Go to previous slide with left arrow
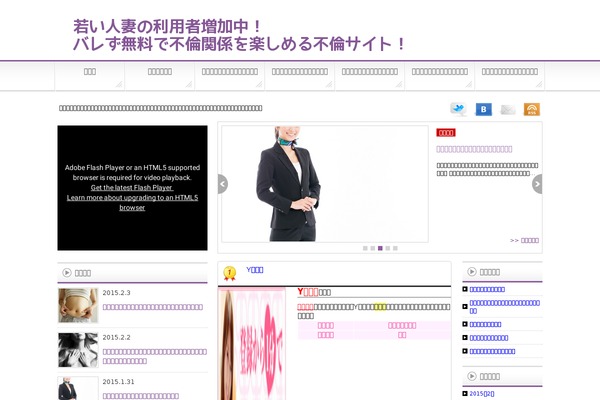 coord(223,184)
